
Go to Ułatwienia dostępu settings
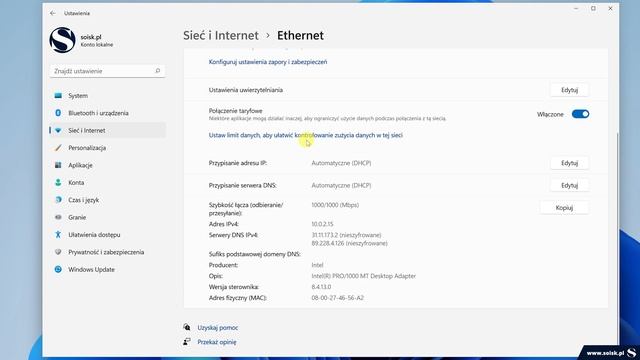[108, 235]
